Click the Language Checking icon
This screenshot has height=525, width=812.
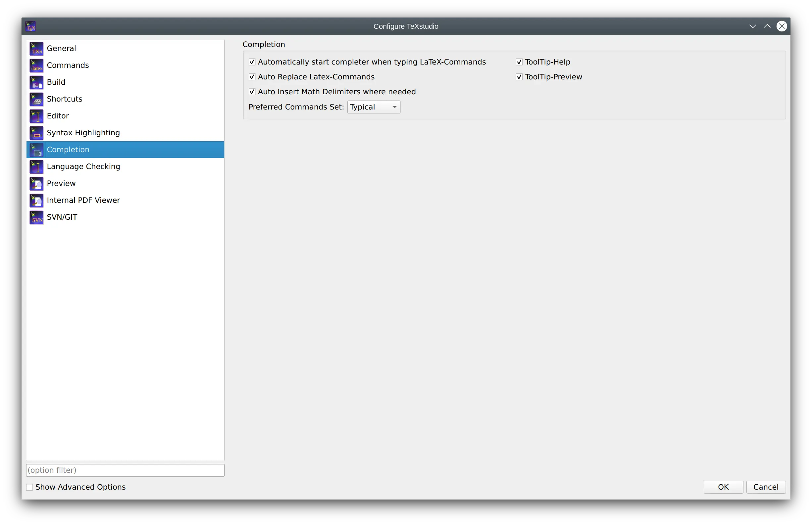37,166
